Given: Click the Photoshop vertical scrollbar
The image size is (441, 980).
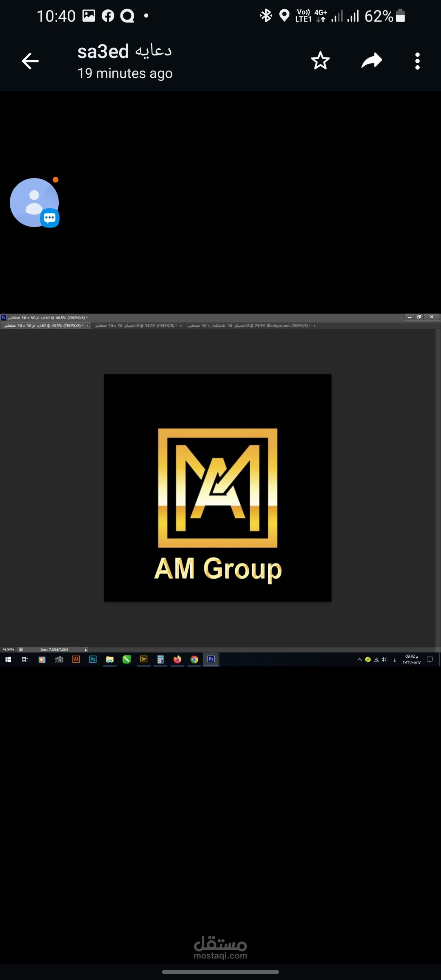Looking at the screenshot, I should (x=438, y=488).
